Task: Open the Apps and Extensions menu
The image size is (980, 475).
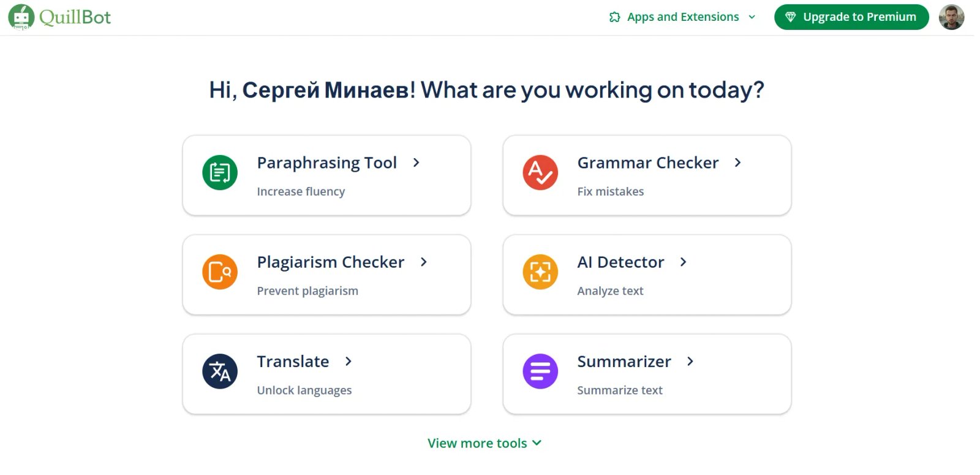Action: 683,17
